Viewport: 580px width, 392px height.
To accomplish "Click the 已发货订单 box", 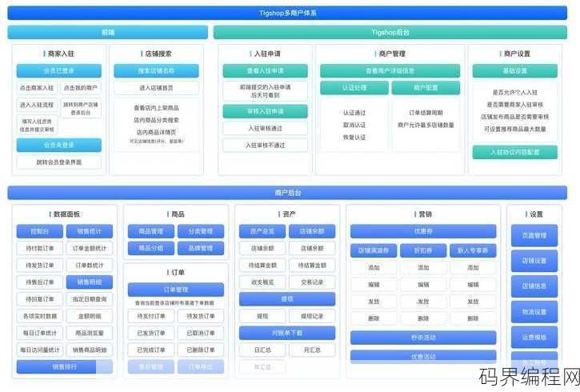I will (151, 333).
